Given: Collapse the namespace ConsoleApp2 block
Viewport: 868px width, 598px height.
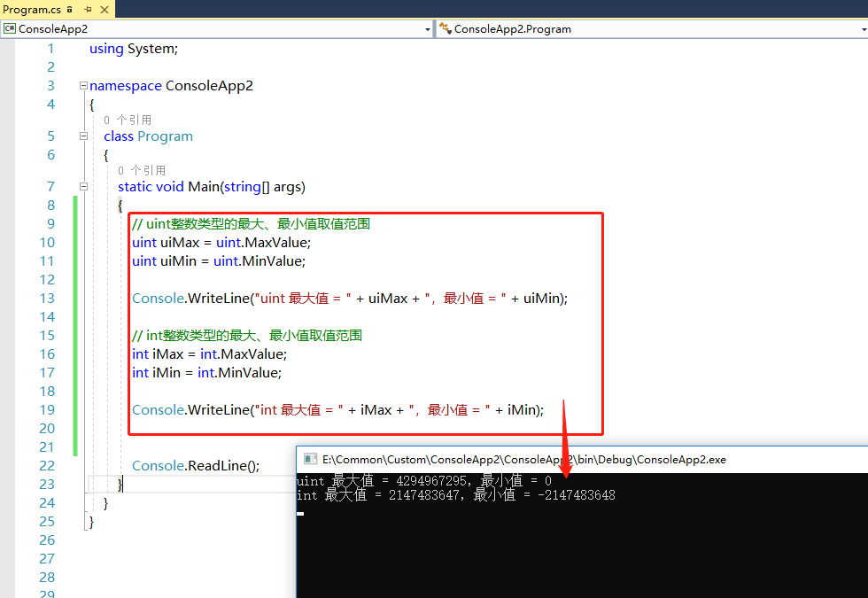Looking at the screenshot, I should point(83,86).
